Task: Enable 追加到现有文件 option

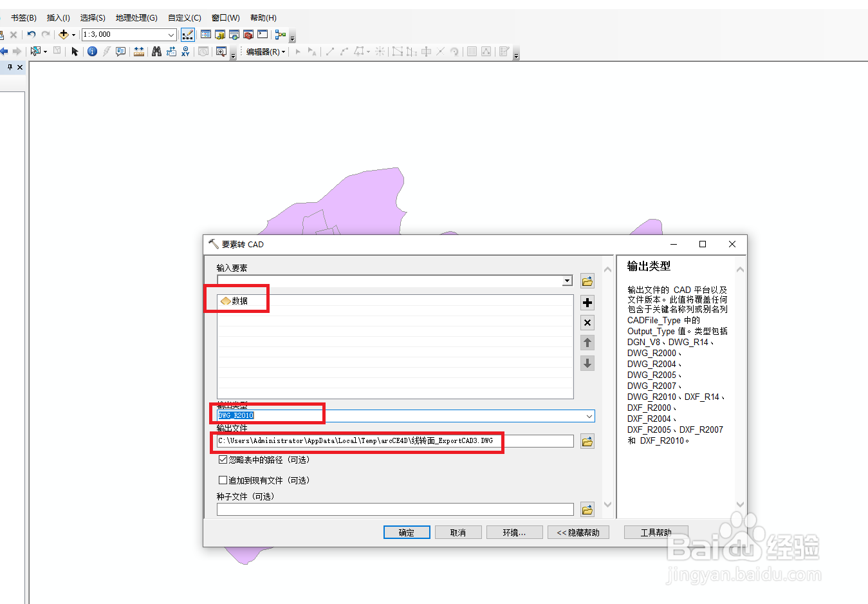Action: tap(222, 480)
